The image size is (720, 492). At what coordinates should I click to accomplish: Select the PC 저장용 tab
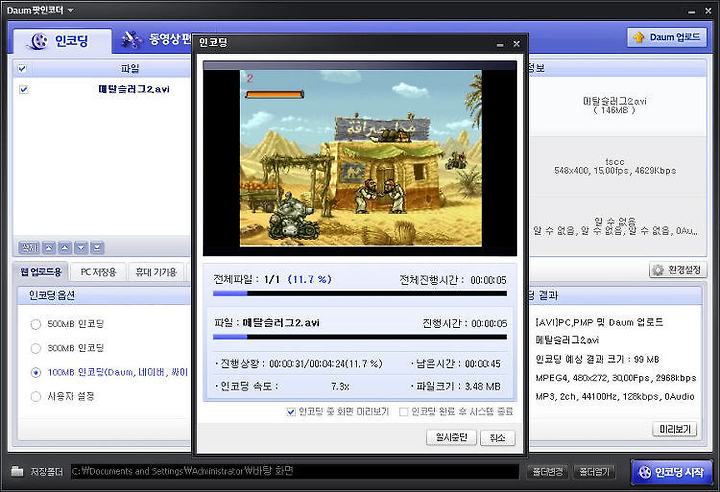(98, 272)
